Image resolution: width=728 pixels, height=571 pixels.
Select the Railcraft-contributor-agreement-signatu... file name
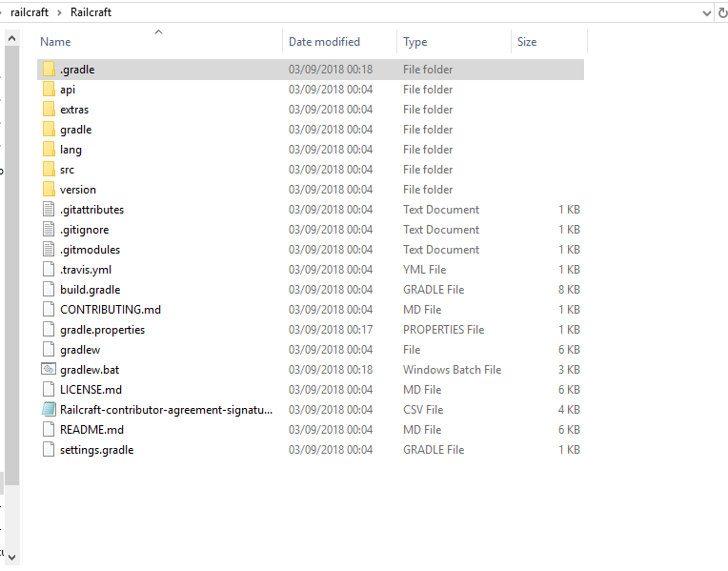(x=166, y=409)
